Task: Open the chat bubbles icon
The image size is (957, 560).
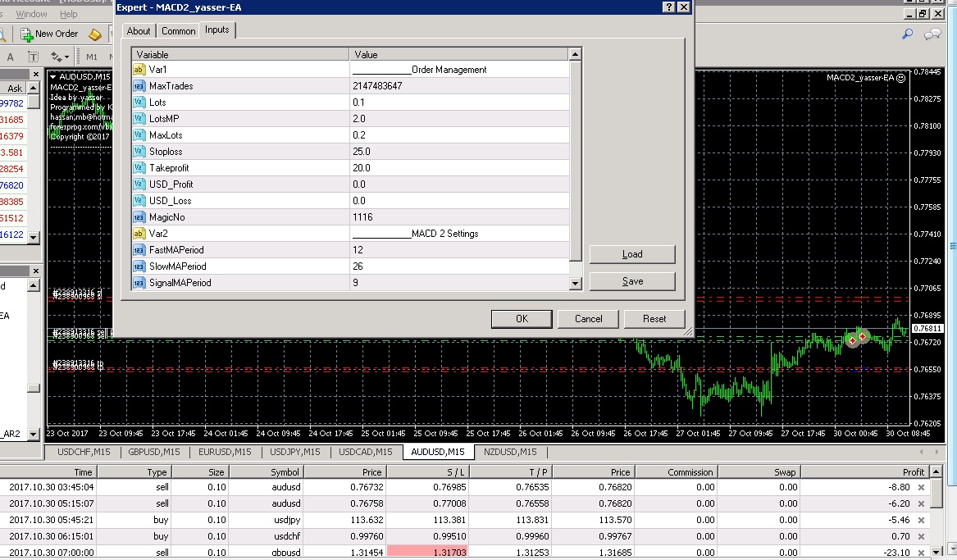Action: (932, 34)
